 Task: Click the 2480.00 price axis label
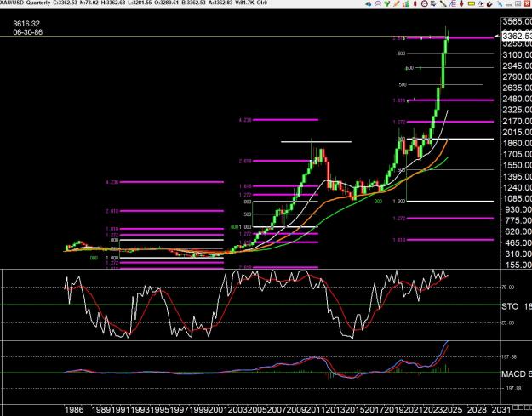(x=517, y=99)
